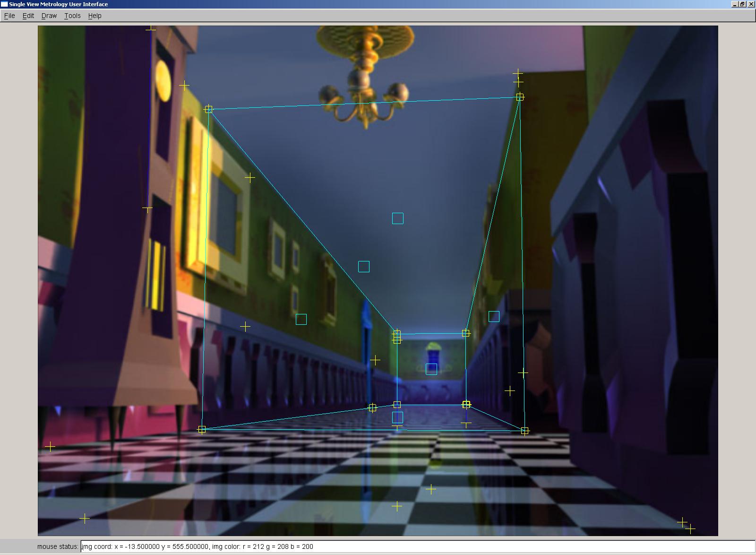Select cyan center handle on floor polygon
756x555 pixels.
pyautogui.click(x=397, y=417)
